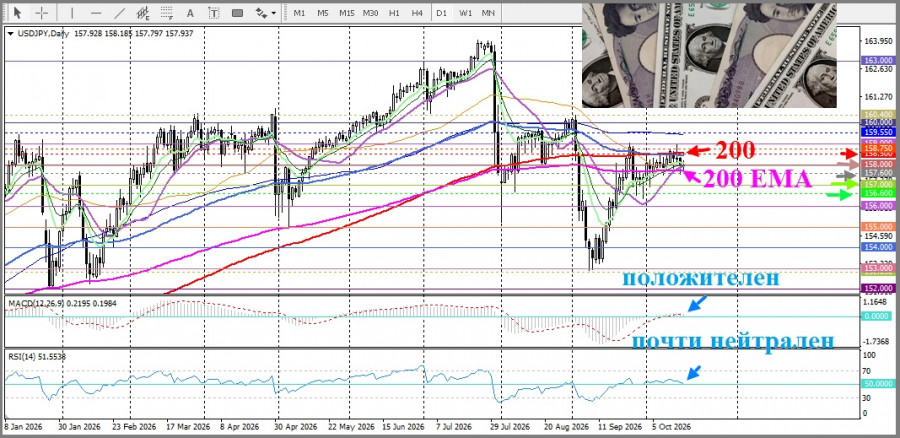Screen dimensions: 900x438
Task: Click the red 158.750 level label
Action: coord(878,148)
